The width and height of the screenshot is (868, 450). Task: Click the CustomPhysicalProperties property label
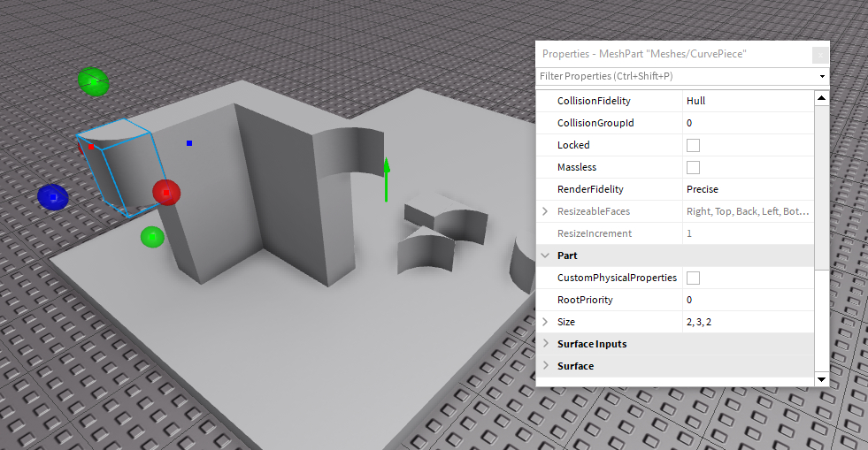(x=618, y=278)
